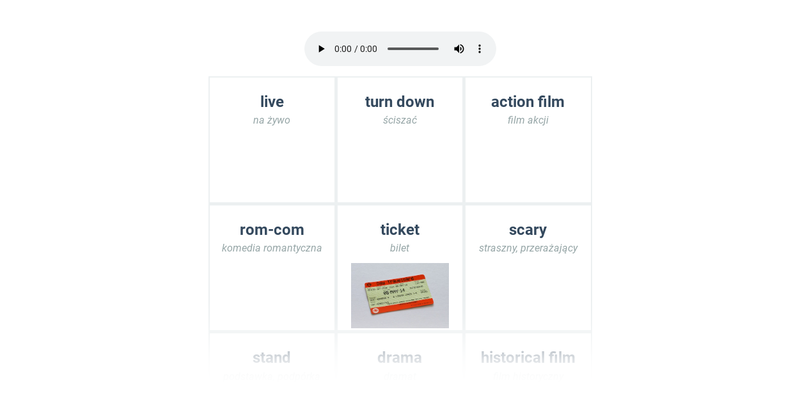Select the "turn down" vocabulary card
Viewport: 800px width, 400px height.
point(400,140)
